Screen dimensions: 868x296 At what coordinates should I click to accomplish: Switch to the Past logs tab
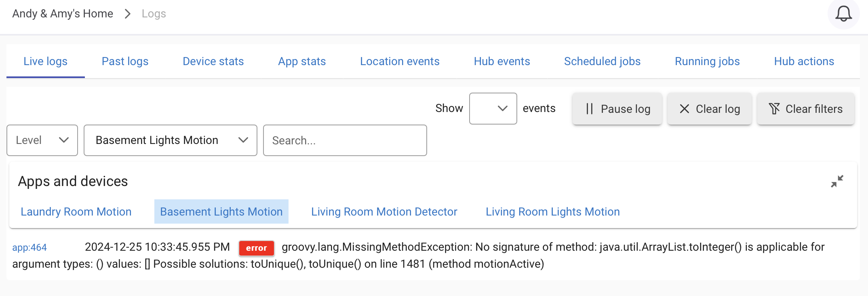coord(125,61)
